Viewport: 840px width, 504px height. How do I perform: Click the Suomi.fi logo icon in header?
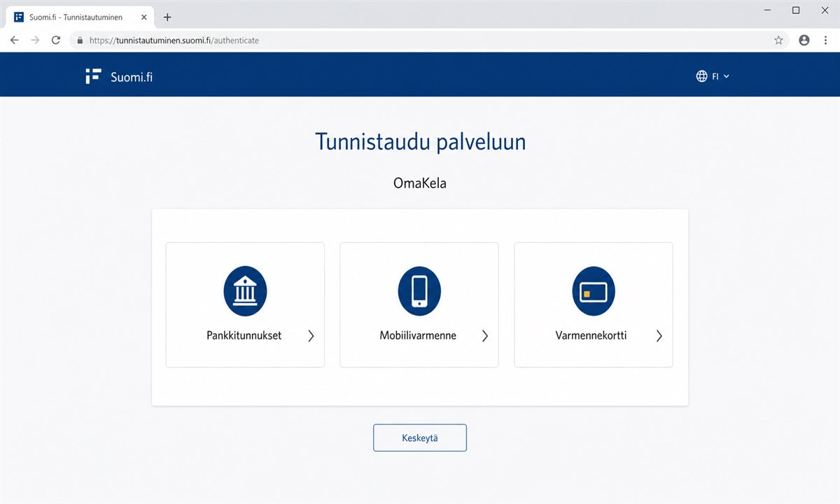[x=93, y=76]
